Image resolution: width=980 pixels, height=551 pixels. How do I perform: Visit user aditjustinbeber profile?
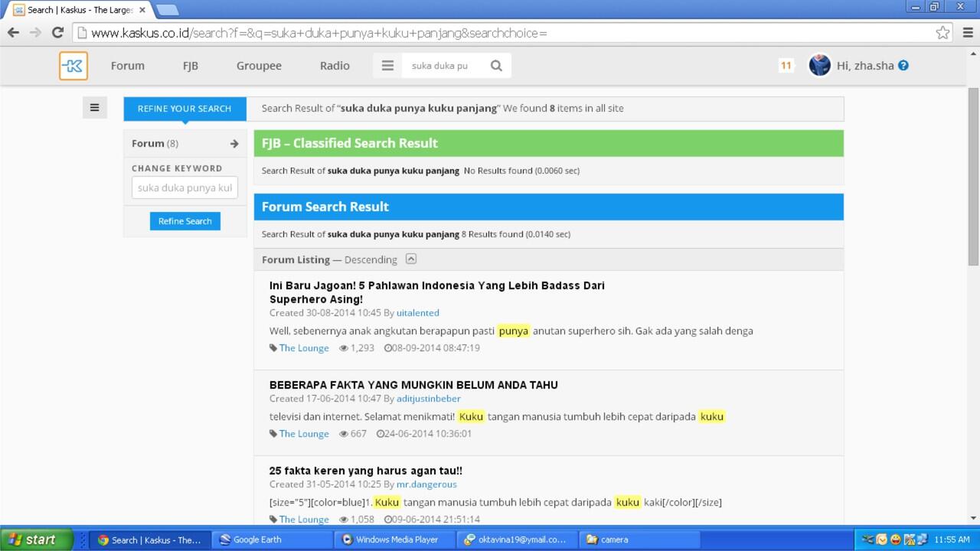[429, 399]
